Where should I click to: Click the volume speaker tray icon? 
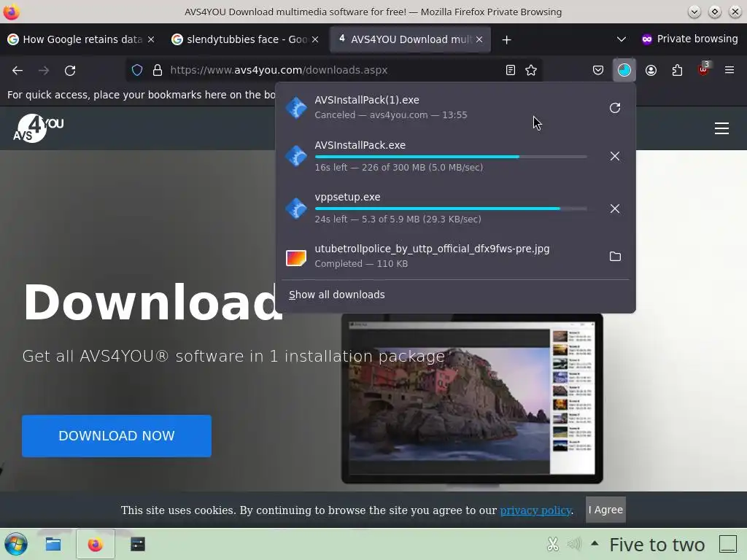point(575,544)
